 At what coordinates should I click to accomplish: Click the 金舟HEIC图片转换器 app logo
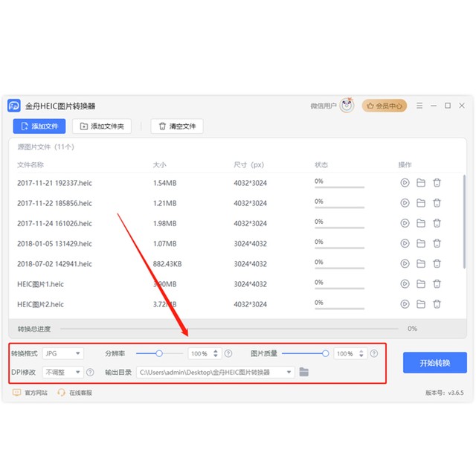click(x=14, y=106)
